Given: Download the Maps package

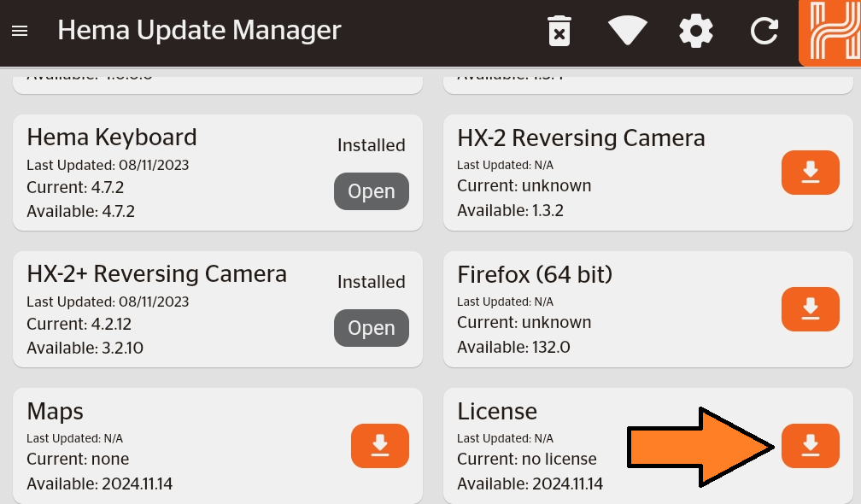Looking at the screenshot, I should (380, 446).
